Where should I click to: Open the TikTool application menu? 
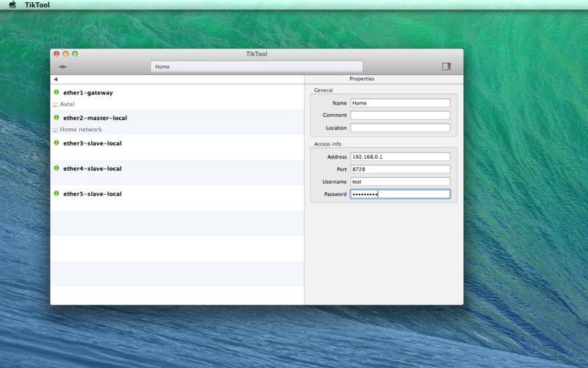pyautogui.click(x=37, y=4)
